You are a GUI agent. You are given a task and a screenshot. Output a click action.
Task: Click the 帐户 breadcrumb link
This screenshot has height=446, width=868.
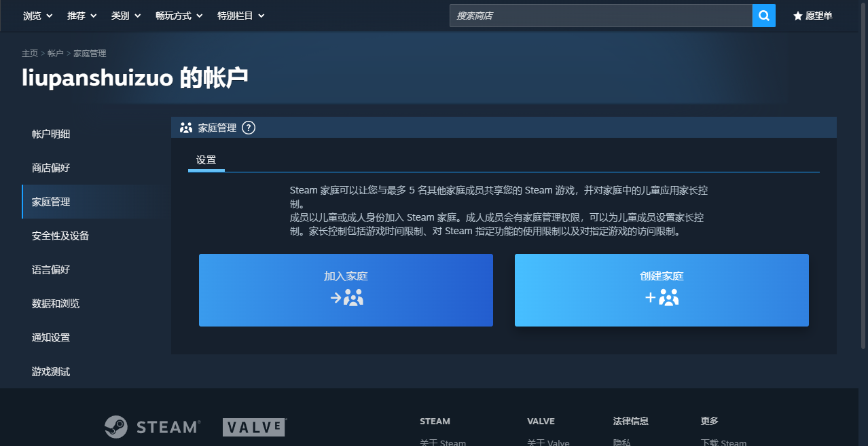click(x=56, y=53)
